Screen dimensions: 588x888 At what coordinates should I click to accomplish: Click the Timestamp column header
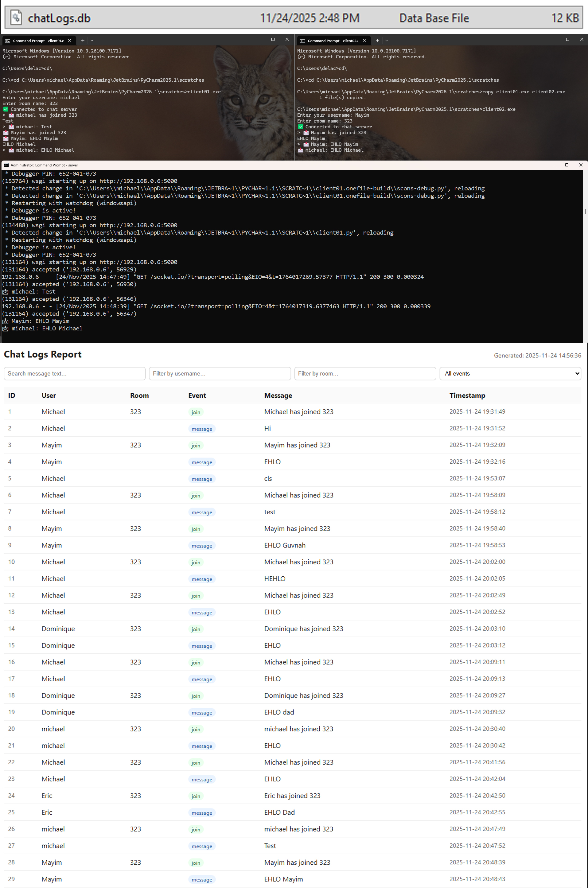467,395
